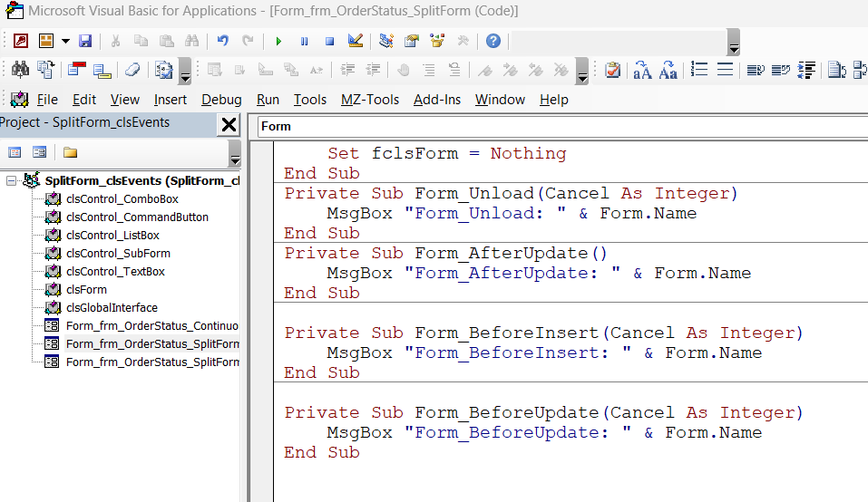Toggle Folders view in Project pane
The image size is (868, 502).
point(70,152)
